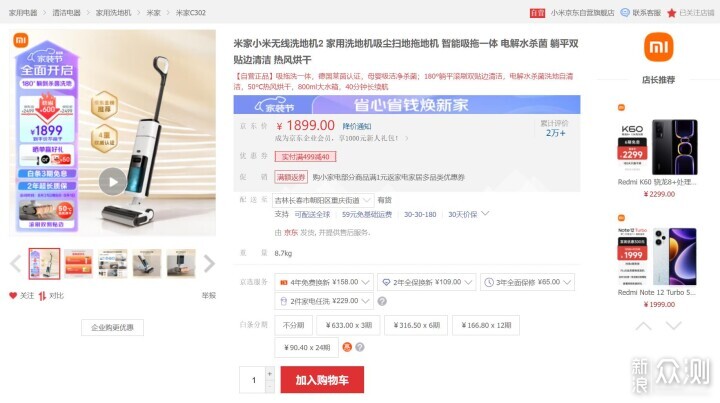This screenshot has height=403, width=720.
Task: Show previous product thumbnails with left arrow
Action: pyautogui.click(x=16, y=263)
